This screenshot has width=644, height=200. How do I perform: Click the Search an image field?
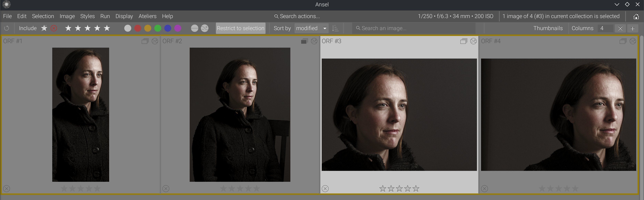(x=414, y=28)
